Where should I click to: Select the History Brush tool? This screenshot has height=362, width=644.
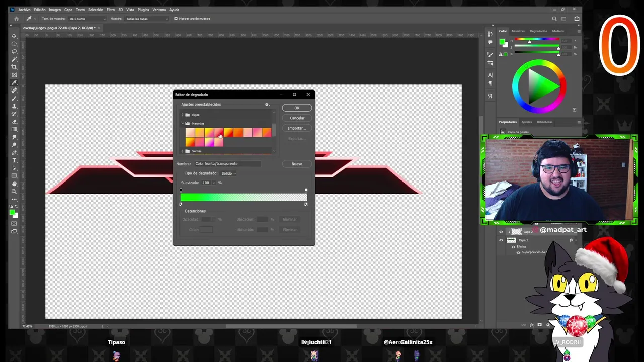[14, 114]
